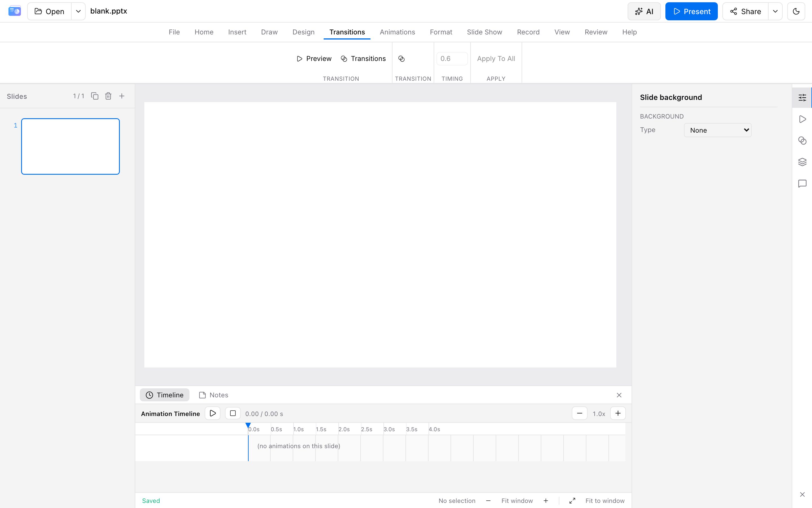Click the Share button
This screenshot has width=812, height=508.
745,11
